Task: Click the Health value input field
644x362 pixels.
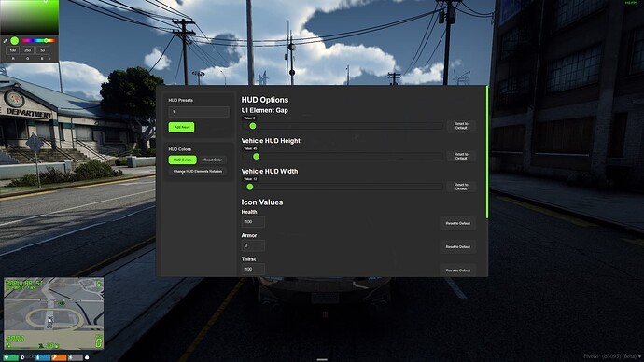Action: (x=253, y=222)
